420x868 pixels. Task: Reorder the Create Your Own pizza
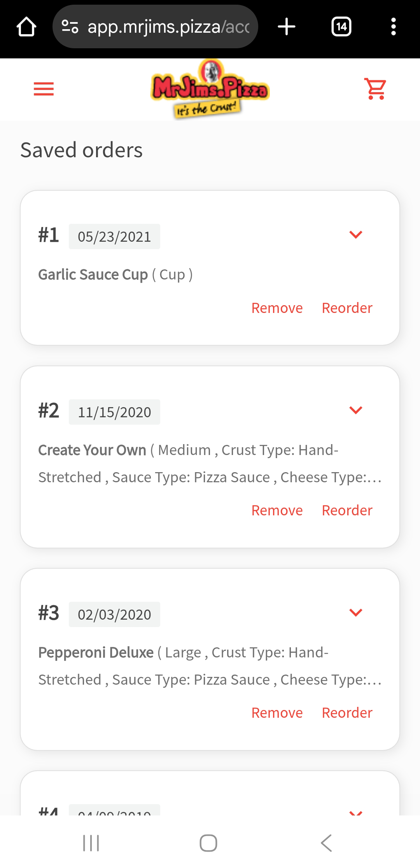point(347,510)
